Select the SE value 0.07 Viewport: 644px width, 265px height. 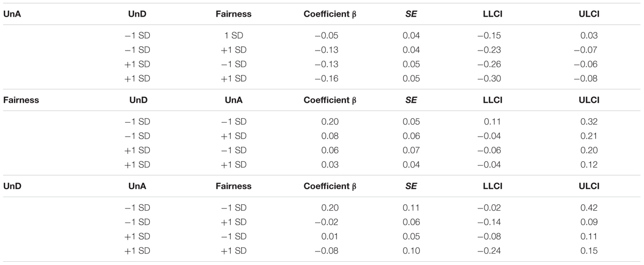[411, 151]
